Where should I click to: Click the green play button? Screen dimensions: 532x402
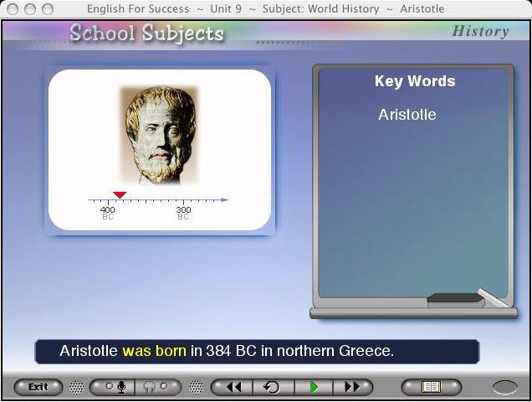tap(314, 387)
